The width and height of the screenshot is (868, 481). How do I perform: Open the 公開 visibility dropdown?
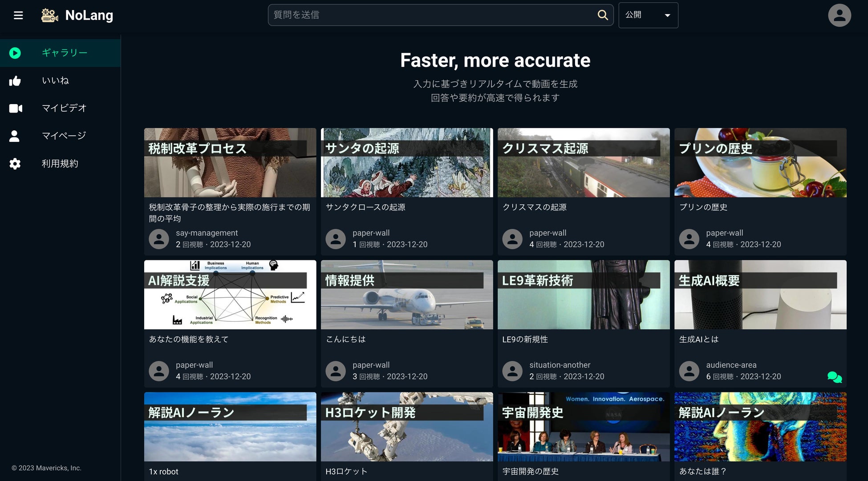click(x=648, y=15)
